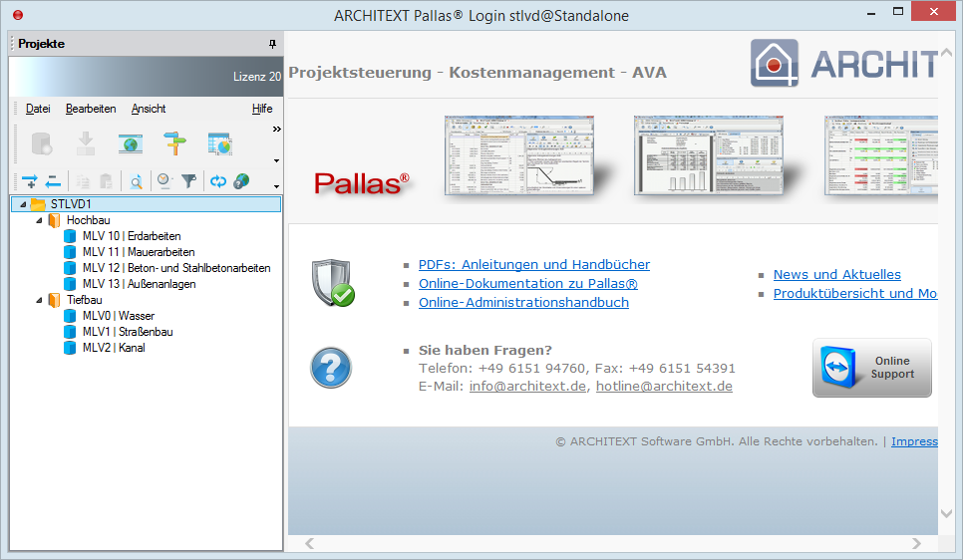The width and height of the screenshot is (963, 560).
Task: Click the funnel filter toolbar icon
Action: [x=189, y=180]
